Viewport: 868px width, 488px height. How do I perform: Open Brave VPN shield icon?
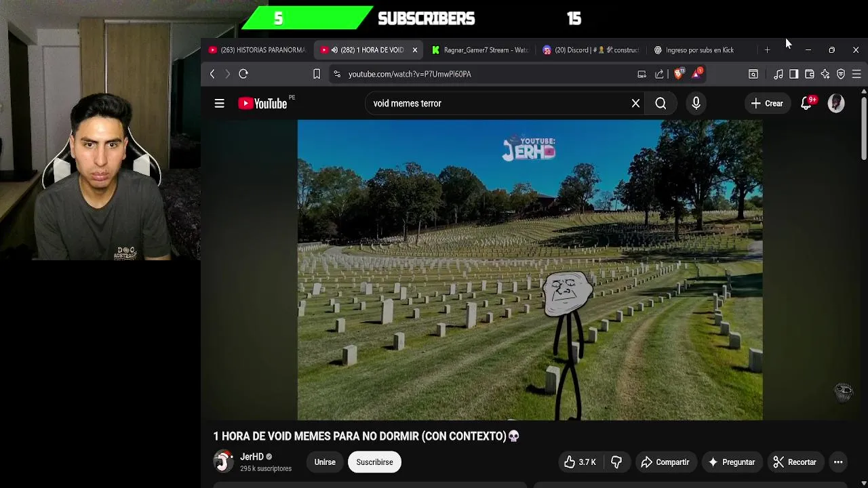click(841, 74)
